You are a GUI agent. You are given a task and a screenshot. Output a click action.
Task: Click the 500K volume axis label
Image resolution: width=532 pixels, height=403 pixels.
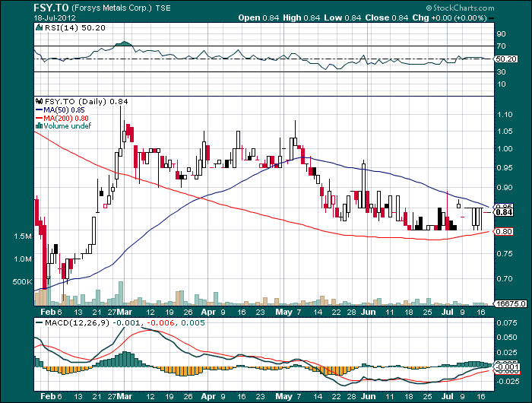click(22, 282)
